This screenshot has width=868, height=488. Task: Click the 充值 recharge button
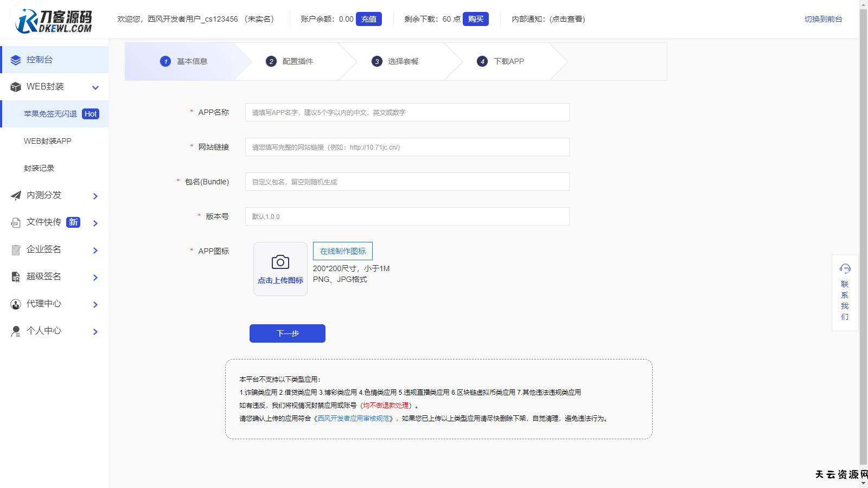368,19
